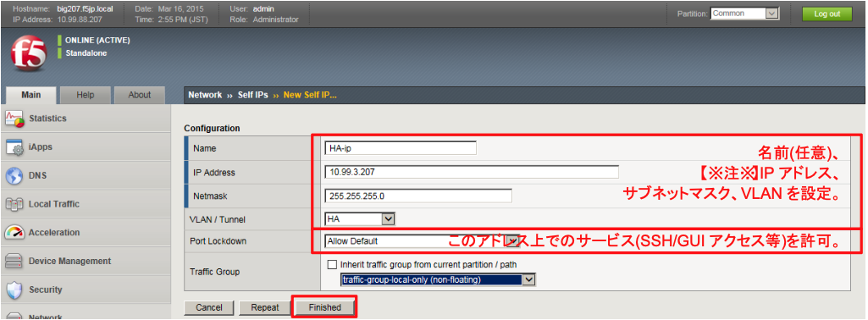The width and height of the screenshot is (868, 320).
Task: Click the Cancel button
Action: [209, 308]
